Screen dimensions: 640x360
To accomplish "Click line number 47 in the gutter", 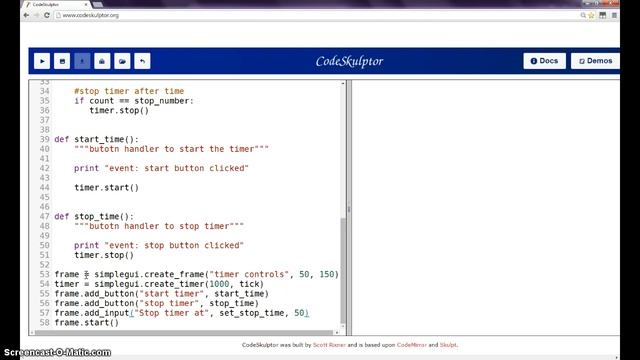I will [44, 216].
